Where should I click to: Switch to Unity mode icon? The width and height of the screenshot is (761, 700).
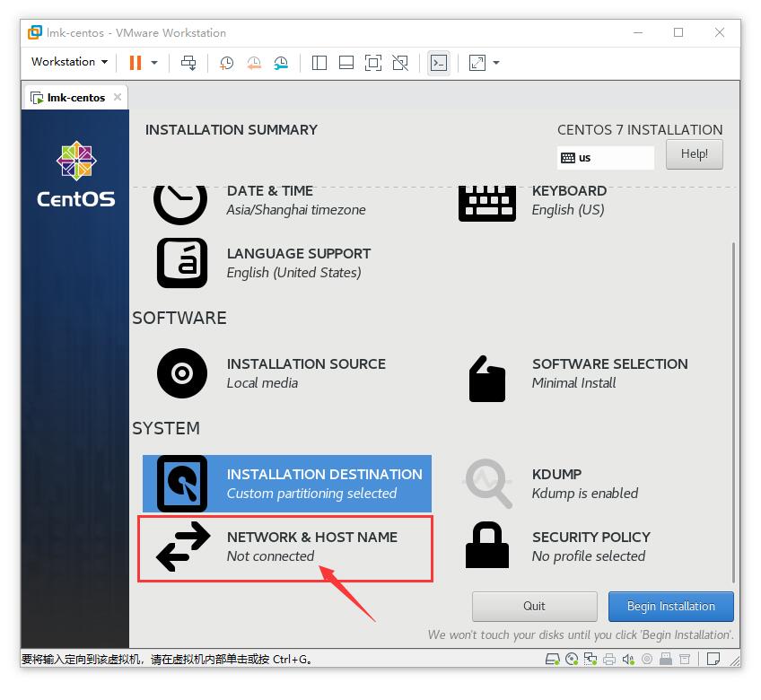(400, 63)
